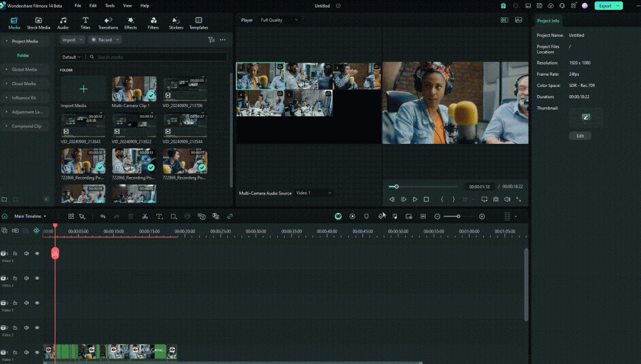Toggle visibility eye of Video 3 track
Viewport: 641px width, 364px height.
[x=37, y=303]
